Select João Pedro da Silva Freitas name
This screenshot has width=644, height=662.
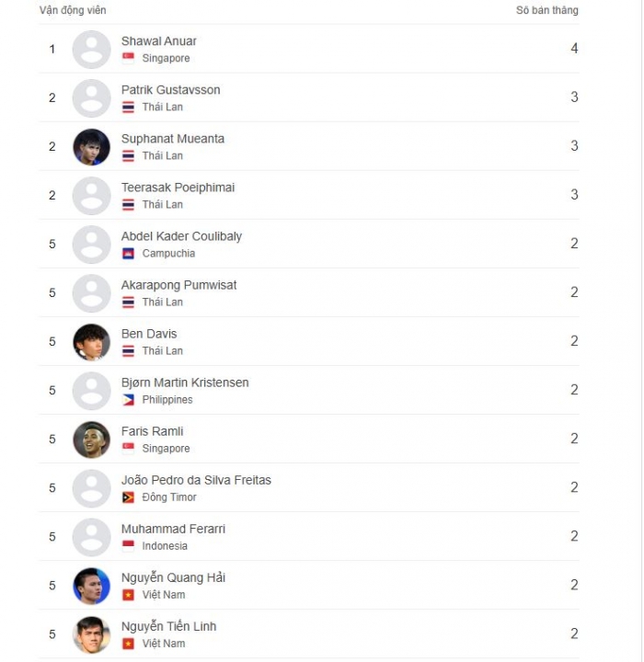click(x=196, y=480)
